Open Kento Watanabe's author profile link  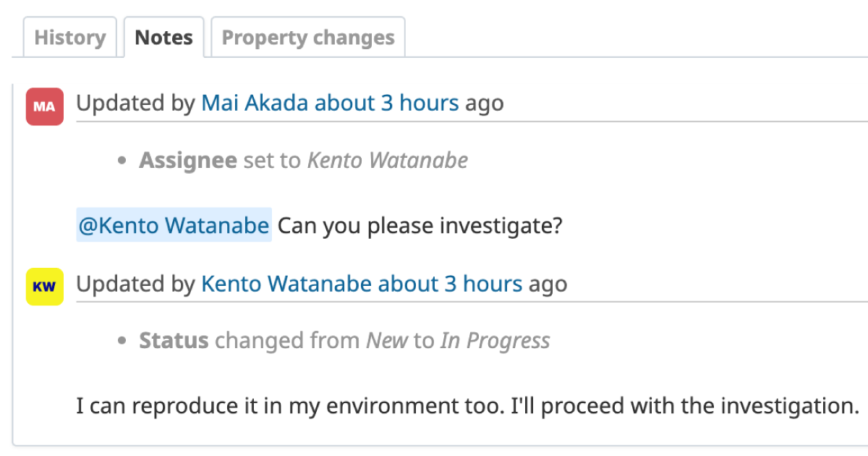click(286, 284)
